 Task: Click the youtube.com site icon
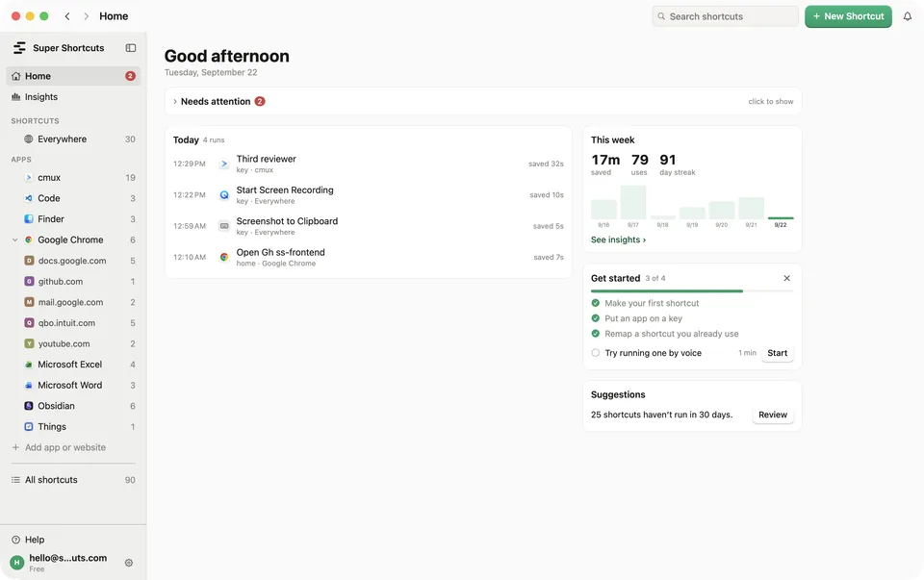[29, 344]
